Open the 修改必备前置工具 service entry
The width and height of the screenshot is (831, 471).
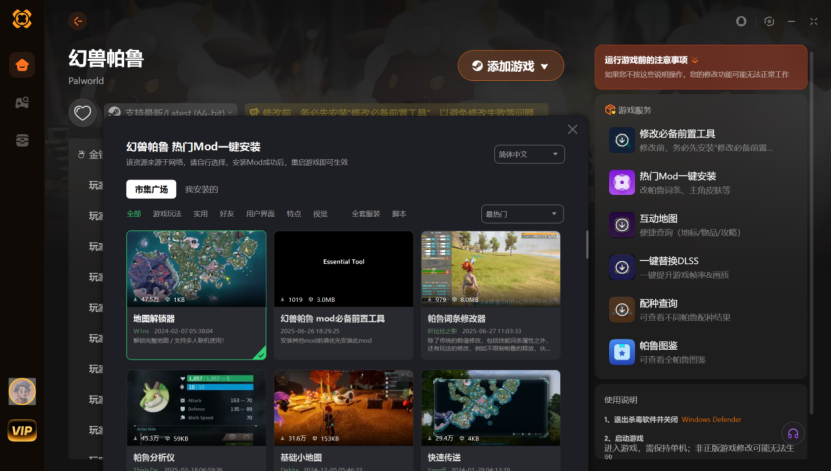(x=701, y=140)
